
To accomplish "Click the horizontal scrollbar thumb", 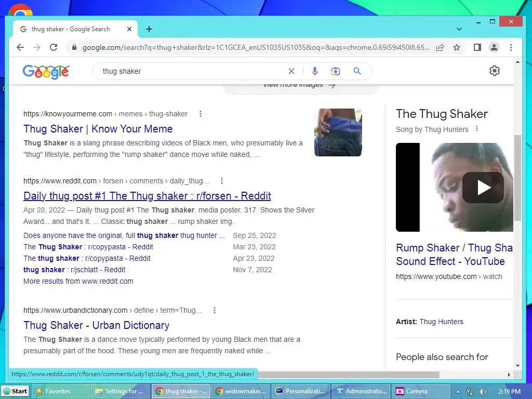I will [349, 375].
